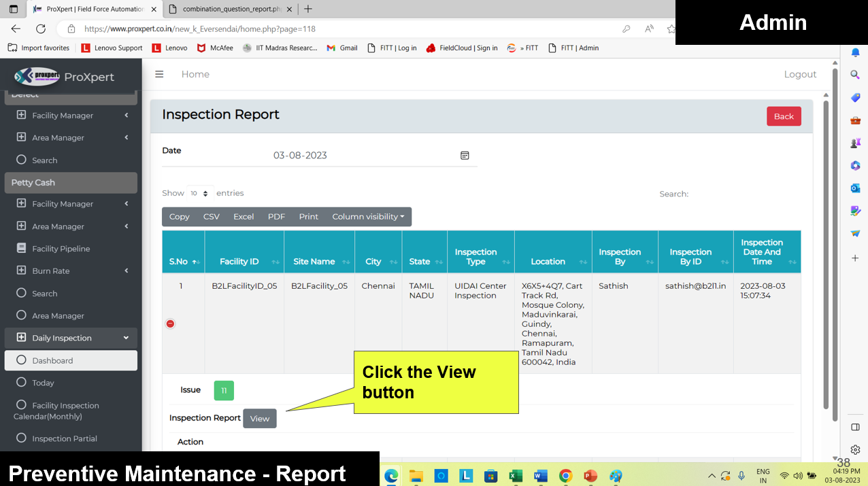Image resolution: width=868 pixels, height=486 pixels.
Task: Click the hamburger menu icon beside Home
Action: click(159, 74)
